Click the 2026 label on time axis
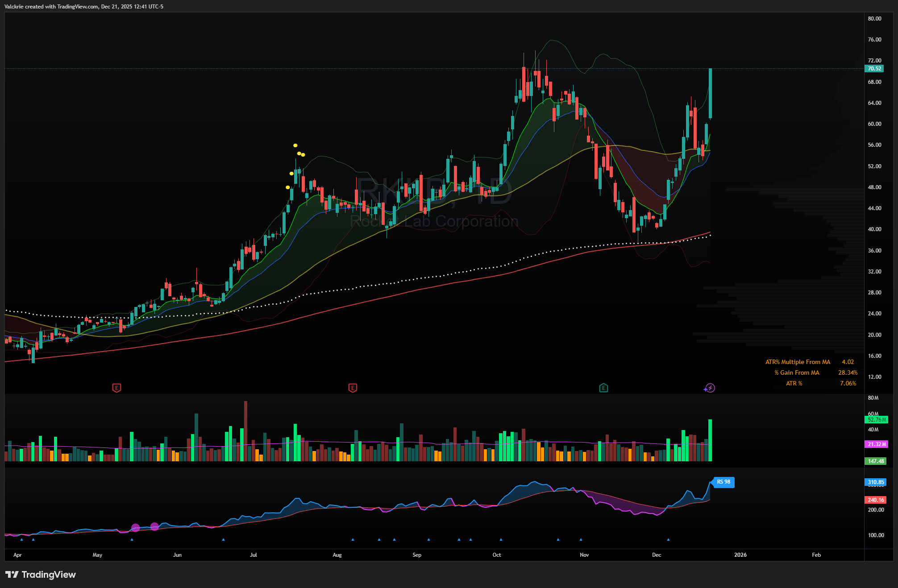Viewport: 898px width, 588px height. pos(740,555)
